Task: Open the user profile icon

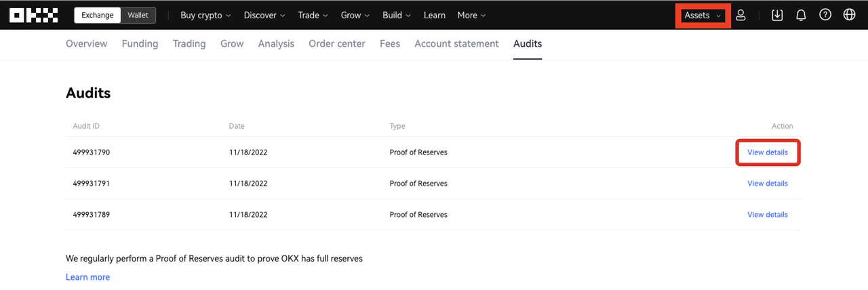Action: (741, 15)
